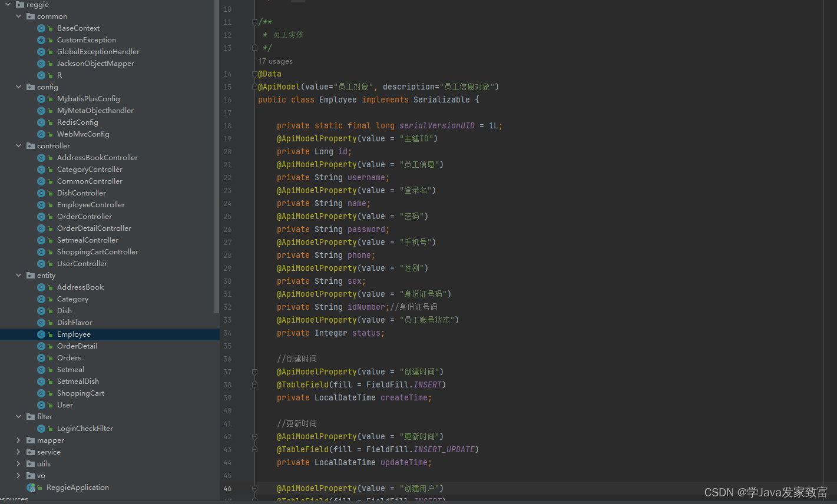837x504 pixels.
Task: Collapse the reggie package node
Action: coord(8,5)
